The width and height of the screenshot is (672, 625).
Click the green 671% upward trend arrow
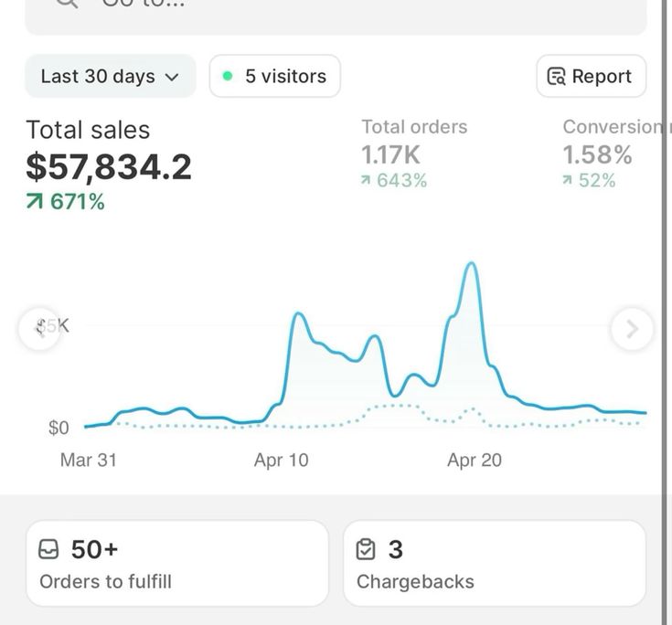pos(35,202)
